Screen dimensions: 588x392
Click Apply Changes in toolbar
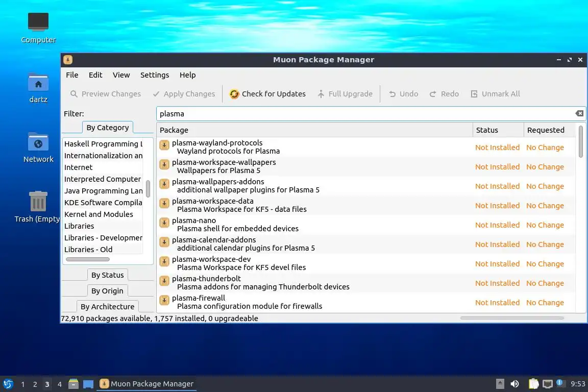click(x=184, y=94)
